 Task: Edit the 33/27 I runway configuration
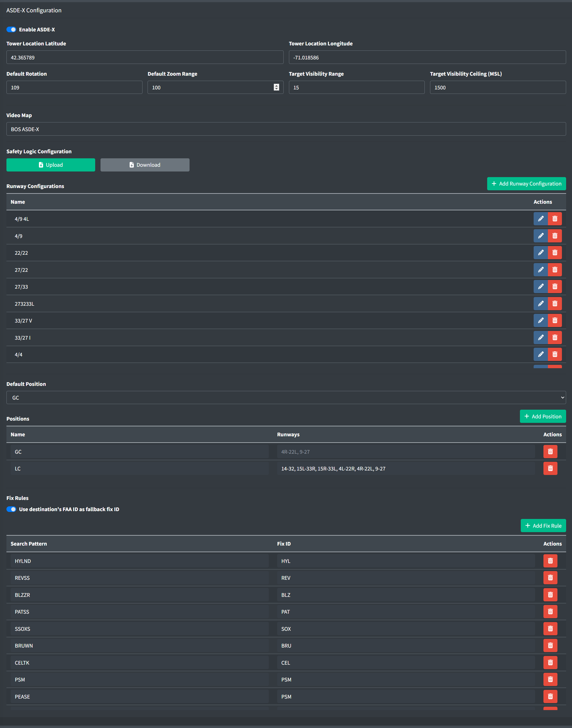(541, 337)
